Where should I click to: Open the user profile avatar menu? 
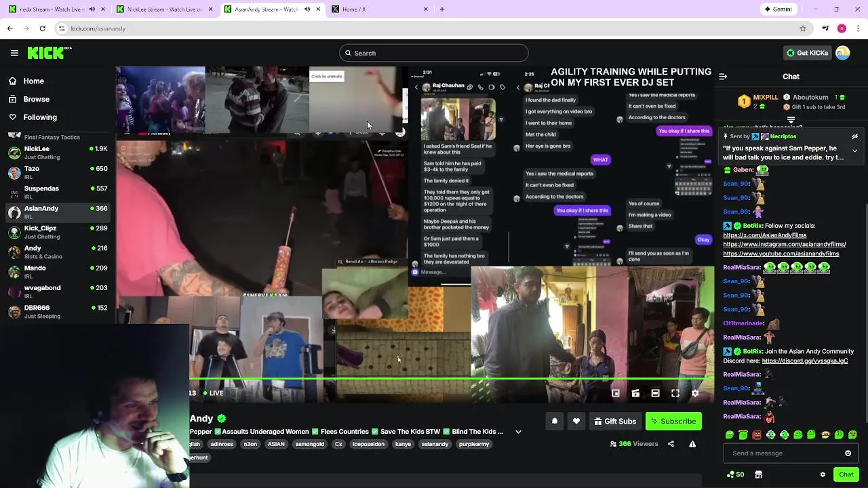pos(843,53)
